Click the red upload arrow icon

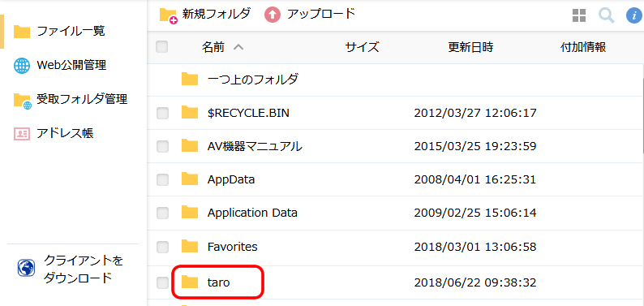pyautogui.click(x=273, y=15)
